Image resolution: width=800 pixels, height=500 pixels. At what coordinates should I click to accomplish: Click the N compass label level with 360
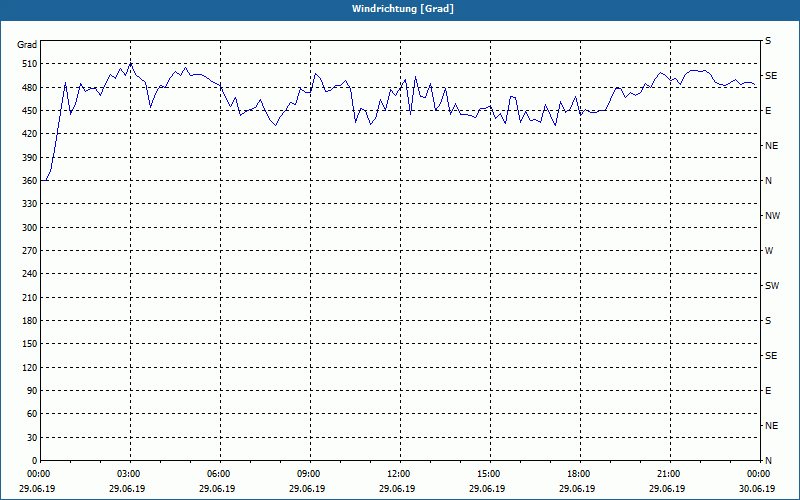[x=768, y=181]
